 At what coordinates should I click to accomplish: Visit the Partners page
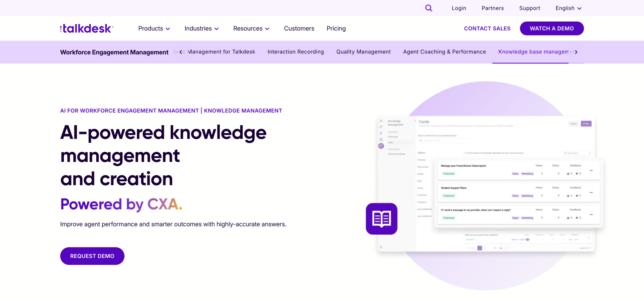(x=493, y=8)
